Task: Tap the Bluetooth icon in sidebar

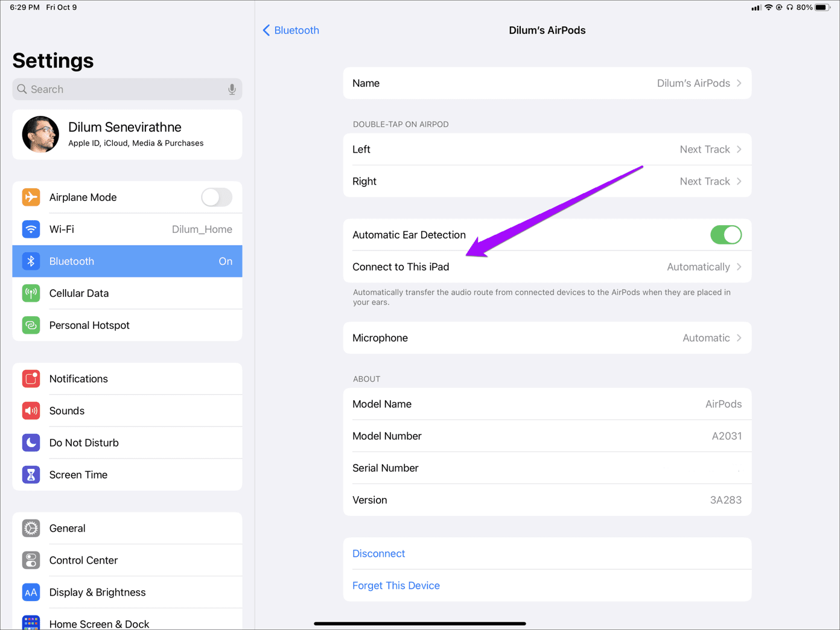Action: pyautogui.click(x=31, y=261)
